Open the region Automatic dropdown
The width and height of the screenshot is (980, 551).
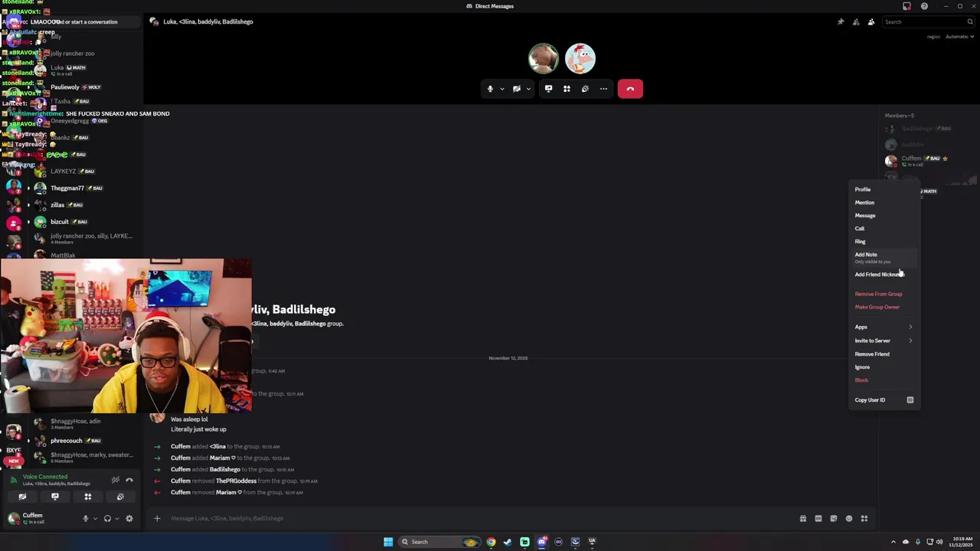959,37
